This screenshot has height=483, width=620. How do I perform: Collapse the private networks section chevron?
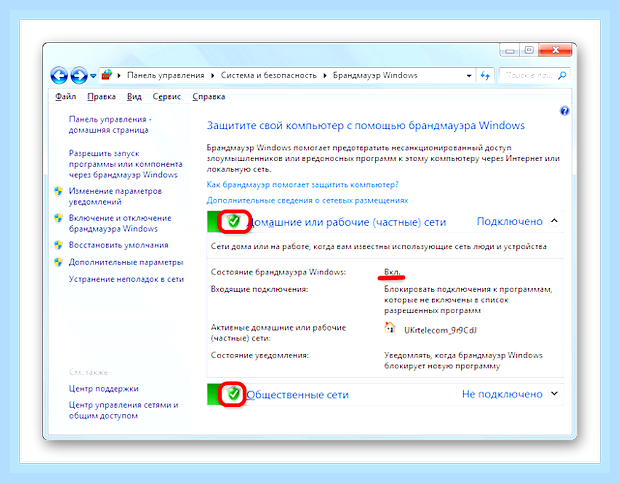pyautogui.click(x=554, y=221)
